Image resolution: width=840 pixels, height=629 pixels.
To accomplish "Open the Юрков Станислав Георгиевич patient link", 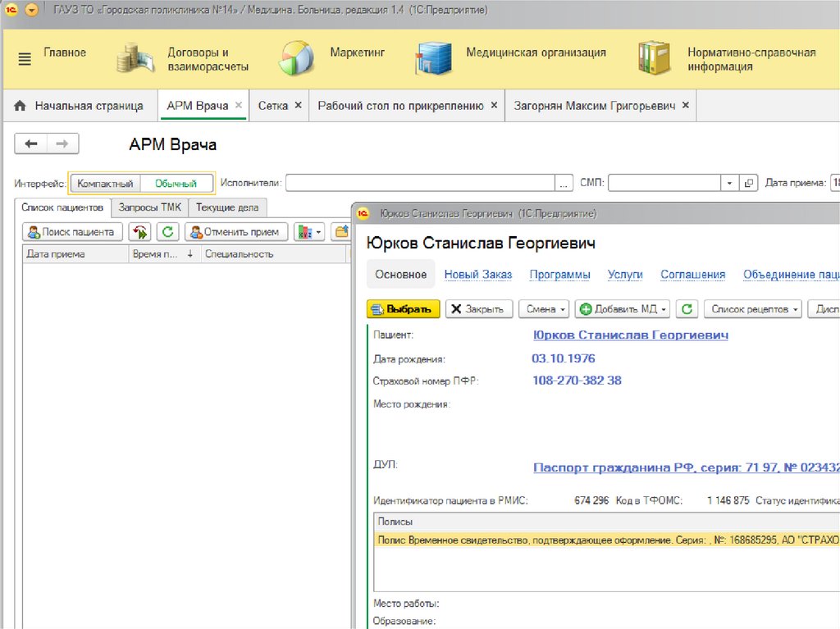I will 630,335.
